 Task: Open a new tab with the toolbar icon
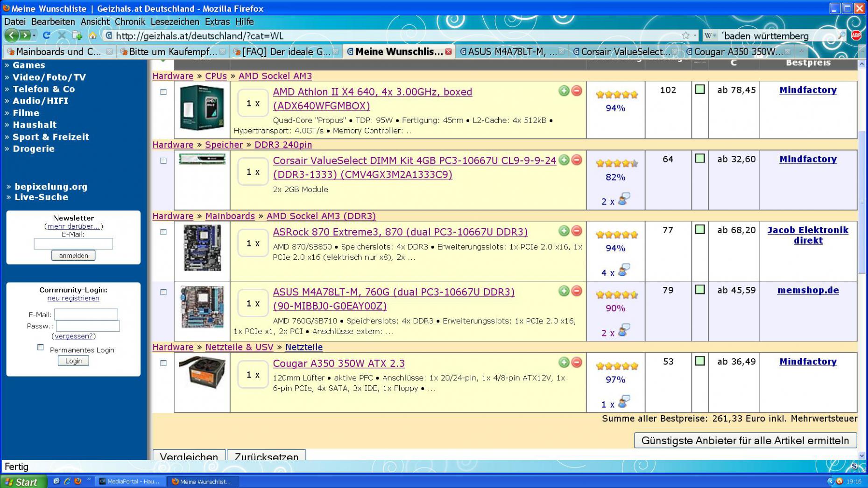pos(77,35)
